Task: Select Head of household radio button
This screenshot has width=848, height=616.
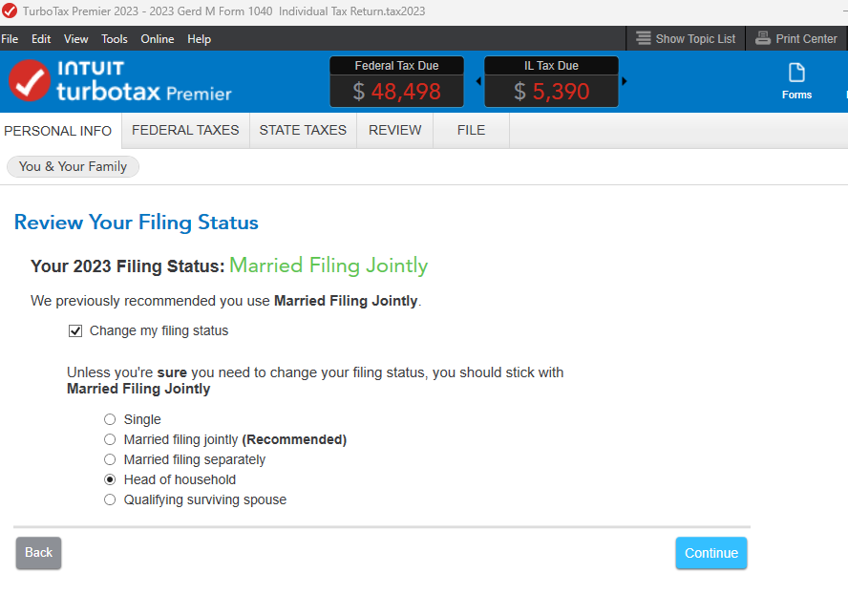Action: (110, 479)
